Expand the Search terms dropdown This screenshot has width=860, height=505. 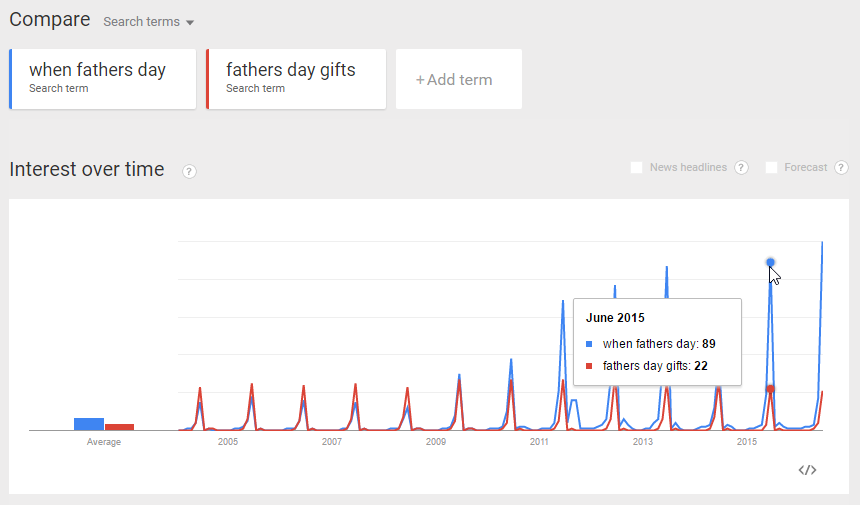pyautogui.click(x=149, y=21)
